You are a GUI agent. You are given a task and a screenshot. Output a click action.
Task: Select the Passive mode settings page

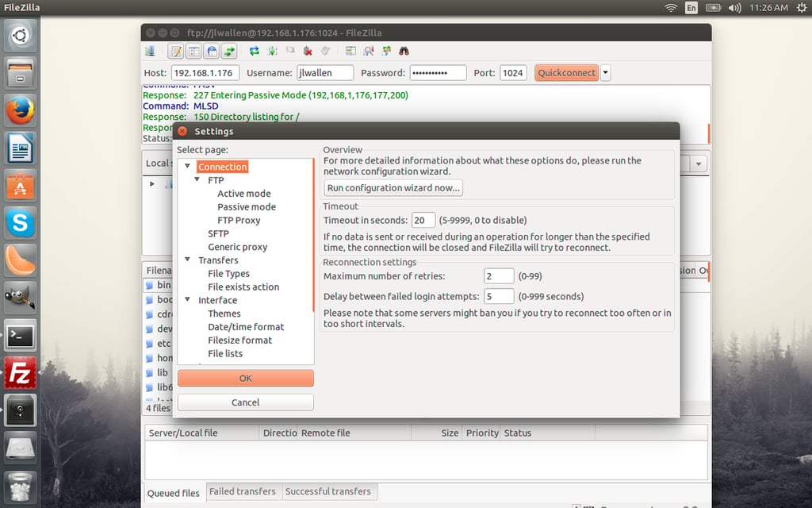coord(247,207)
